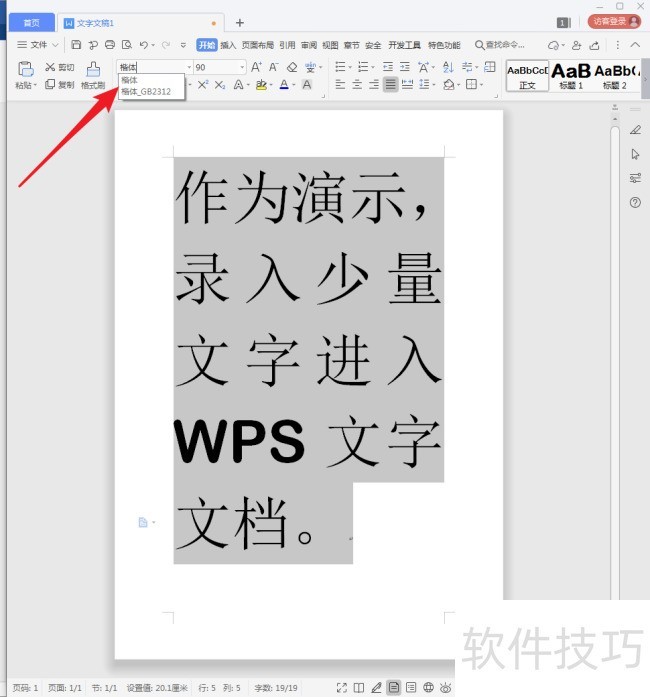Open the font name dropdown arrow
Viewport: 650px width, 697px height.
(189, 67)
